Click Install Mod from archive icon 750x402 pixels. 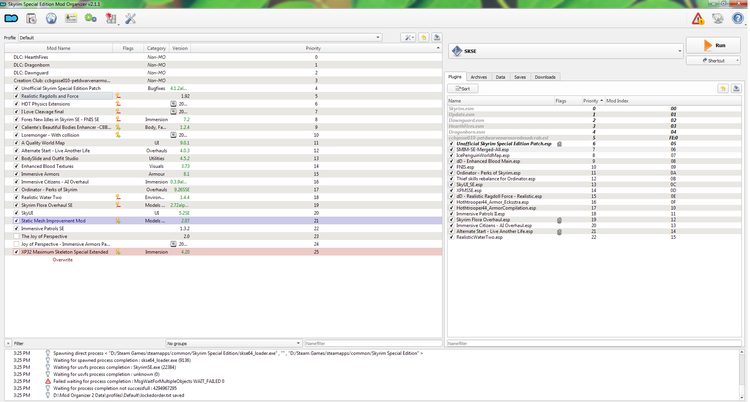32,19
